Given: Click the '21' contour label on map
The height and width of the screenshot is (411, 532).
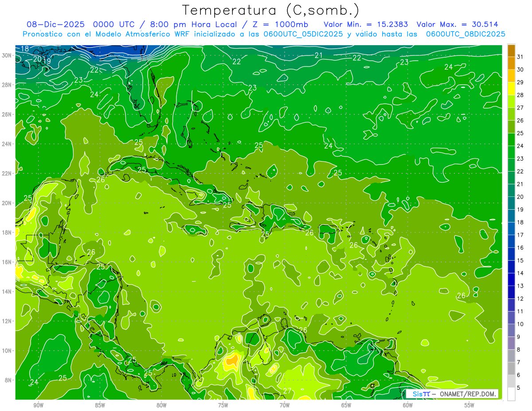Looking at the screenshot, I should (318, 55).
